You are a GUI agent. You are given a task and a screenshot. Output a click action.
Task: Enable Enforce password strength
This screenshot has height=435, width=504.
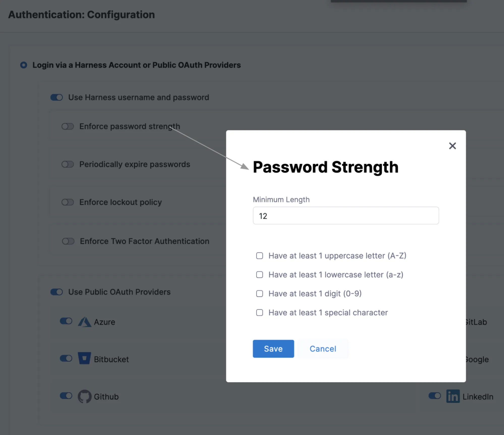(68, 126)
